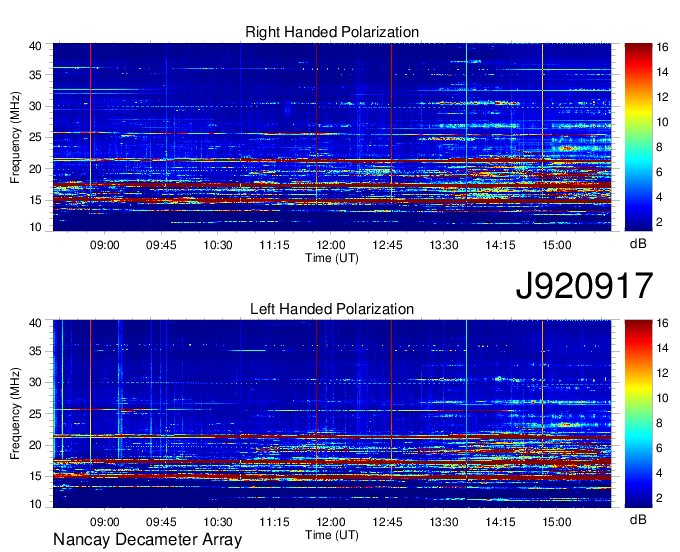The width and height of the screenshot is (680, 552).
Task: Click the 12:00 time tick of Right Handed plot
Action: point(331,245)
